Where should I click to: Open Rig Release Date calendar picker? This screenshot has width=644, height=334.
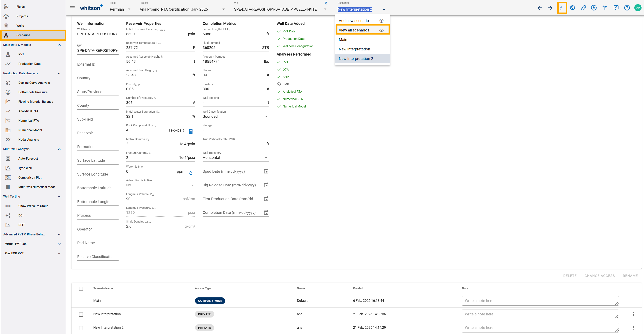(266, 185)
